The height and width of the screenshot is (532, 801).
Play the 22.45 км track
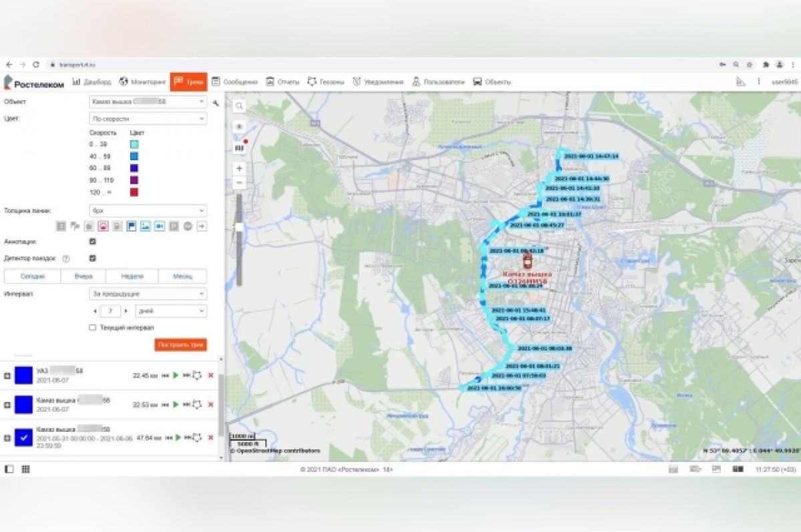[176, 376]
